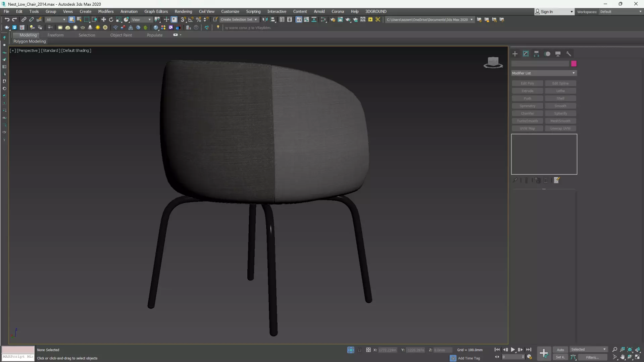
Task: Click the Create tab plus icon in command panel
Action: pos(515,54)
